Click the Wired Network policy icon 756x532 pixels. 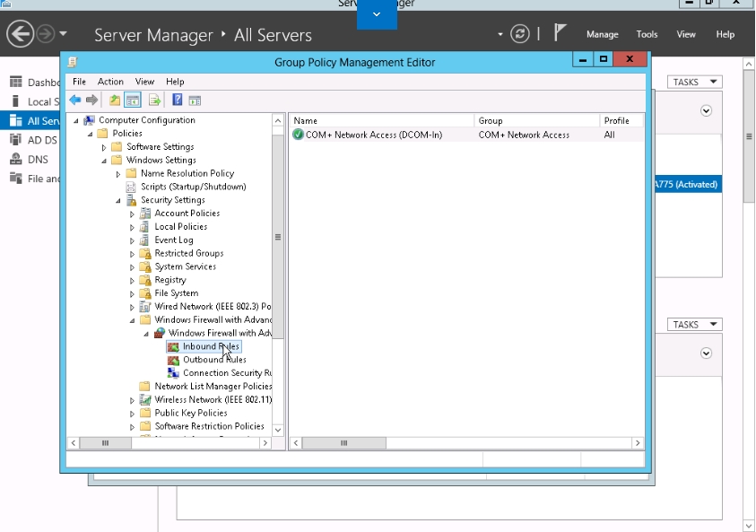(x=144, y=306)
